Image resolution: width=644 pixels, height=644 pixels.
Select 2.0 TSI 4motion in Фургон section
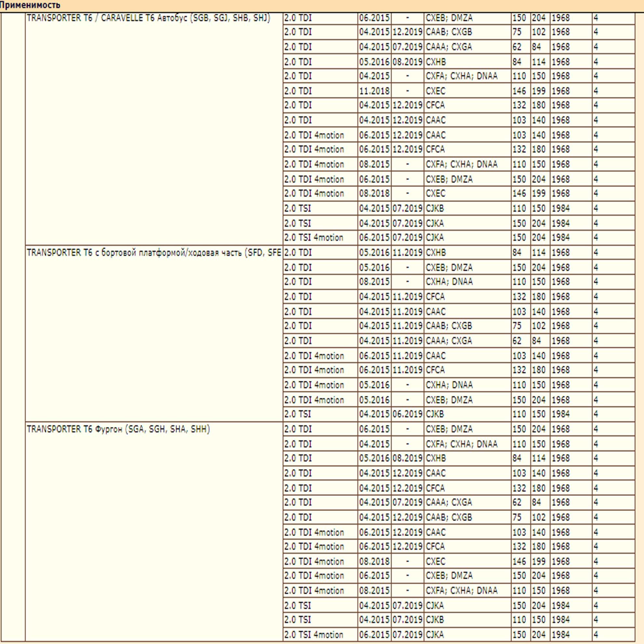314,635
